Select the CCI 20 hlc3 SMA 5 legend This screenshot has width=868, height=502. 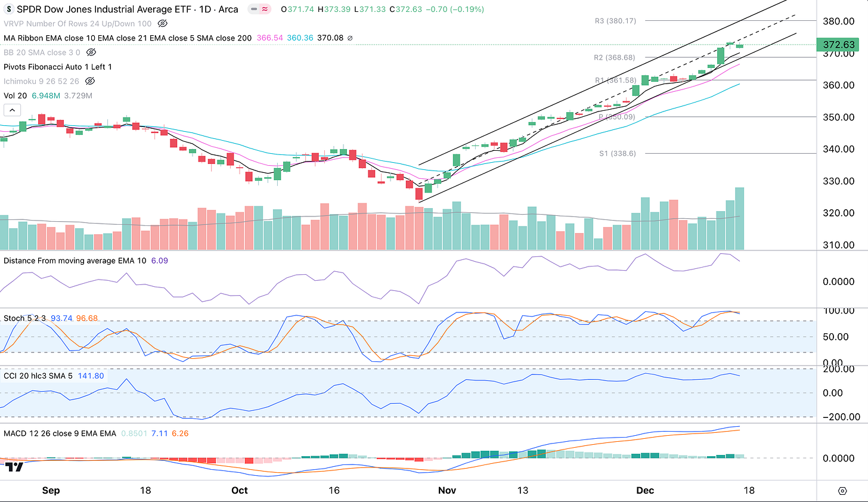39,376
